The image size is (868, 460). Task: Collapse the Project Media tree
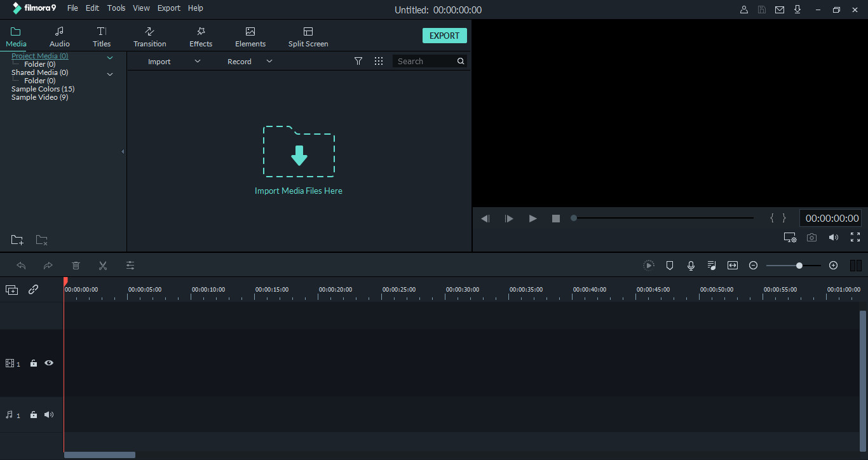(x=110, y=58)
